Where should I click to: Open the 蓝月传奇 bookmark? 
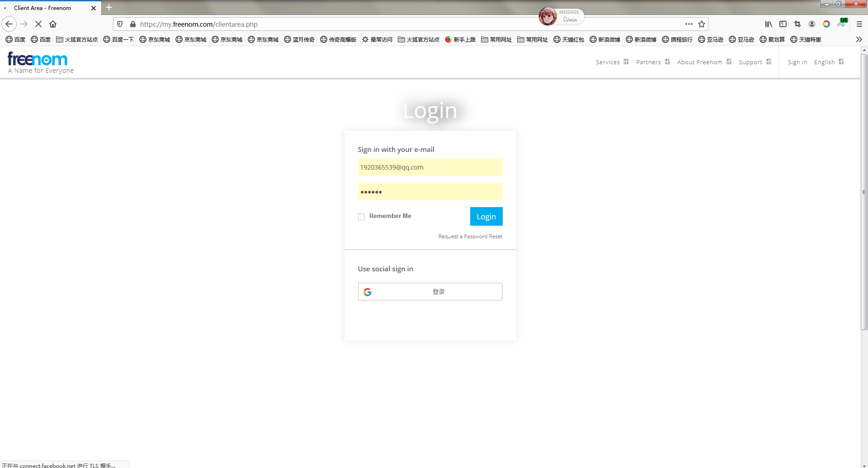pyautogui.click(x=299, y=40)
